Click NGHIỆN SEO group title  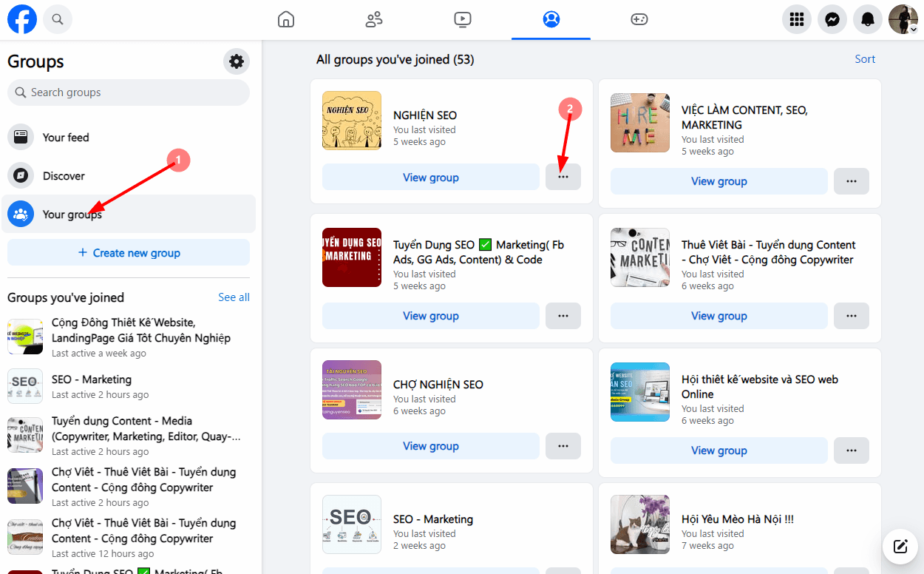click(425, 115)
